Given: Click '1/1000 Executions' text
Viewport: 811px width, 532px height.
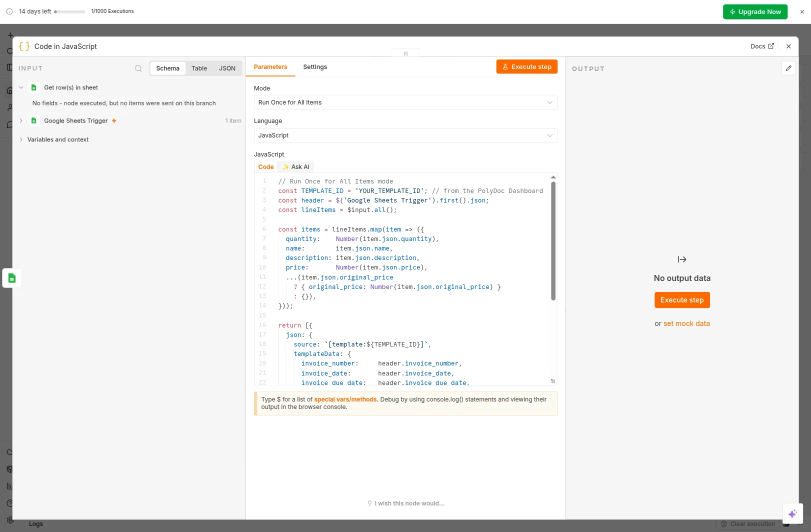Looking at the screenshot, I should [x=112, y=11].
